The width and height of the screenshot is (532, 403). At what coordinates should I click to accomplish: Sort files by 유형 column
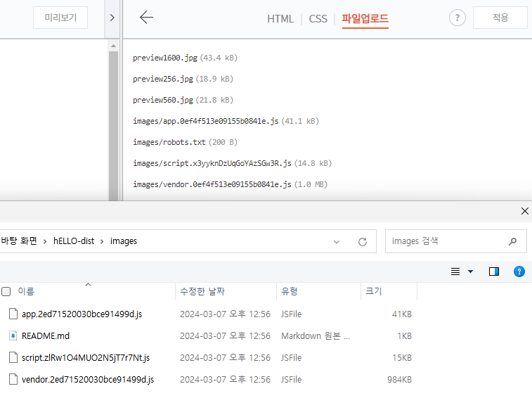(x=290, y=291)
